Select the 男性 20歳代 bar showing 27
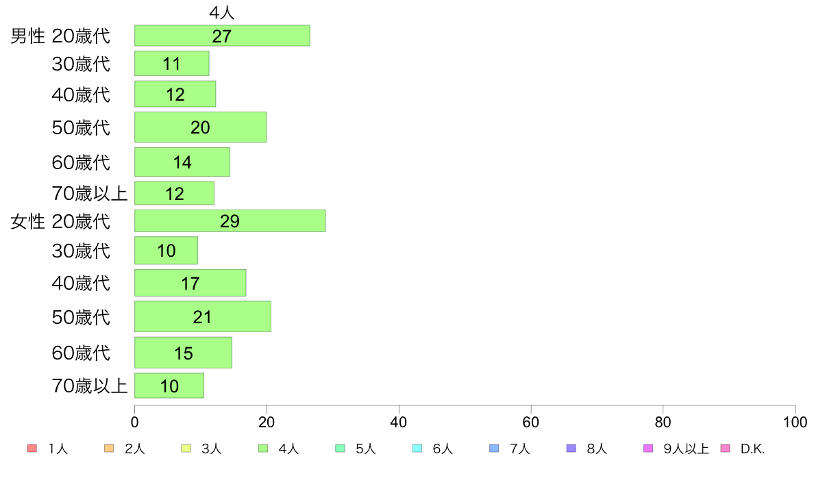814x504 pixels. [222, 36]
